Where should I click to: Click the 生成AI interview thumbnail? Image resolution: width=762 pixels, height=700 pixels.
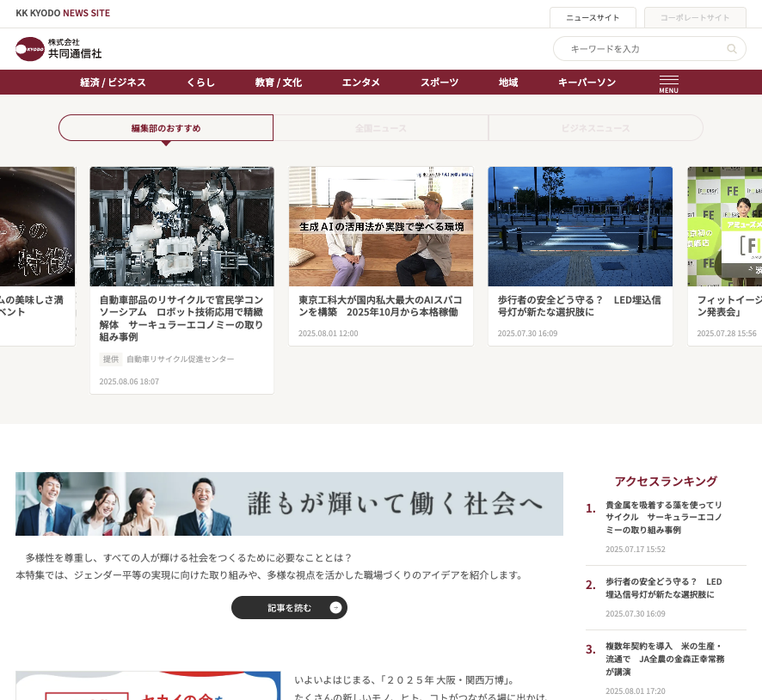point(380,226)
